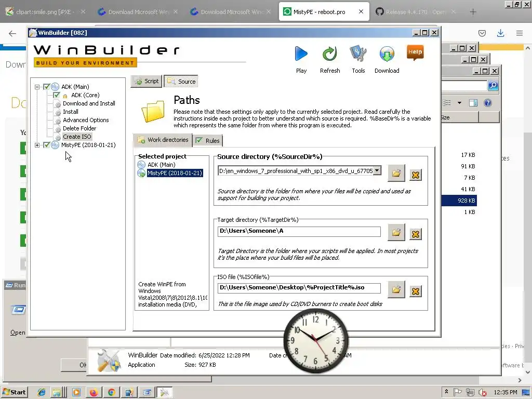Open Chrome from the taskbar

(111, 393)
